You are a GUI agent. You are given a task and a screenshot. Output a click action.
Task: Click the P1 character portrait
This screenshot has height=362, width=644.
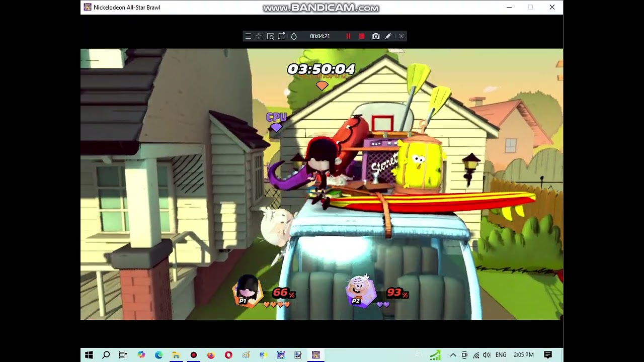[247, 291]
